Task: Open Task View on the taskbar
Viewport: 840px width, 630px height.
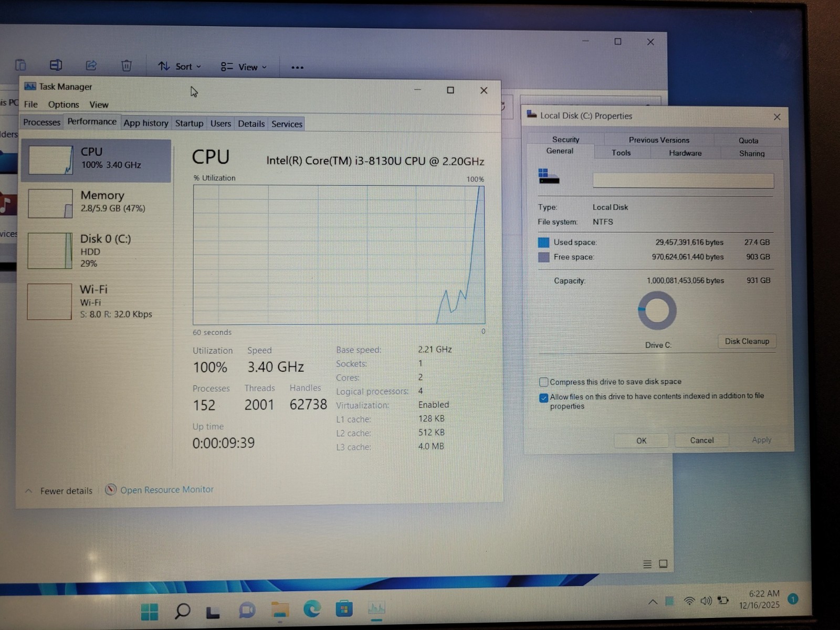Action: (x=213, y=612)
